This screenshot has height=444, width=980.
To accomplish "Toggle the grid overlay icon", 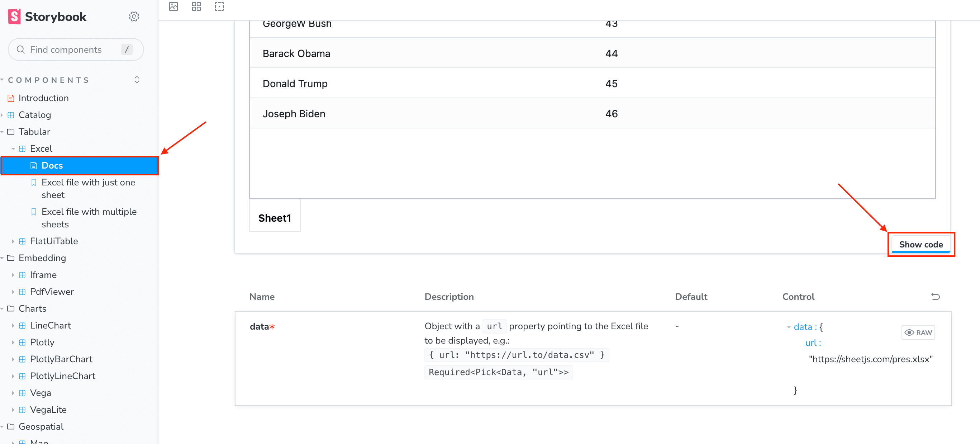I will tap(196, 6).
